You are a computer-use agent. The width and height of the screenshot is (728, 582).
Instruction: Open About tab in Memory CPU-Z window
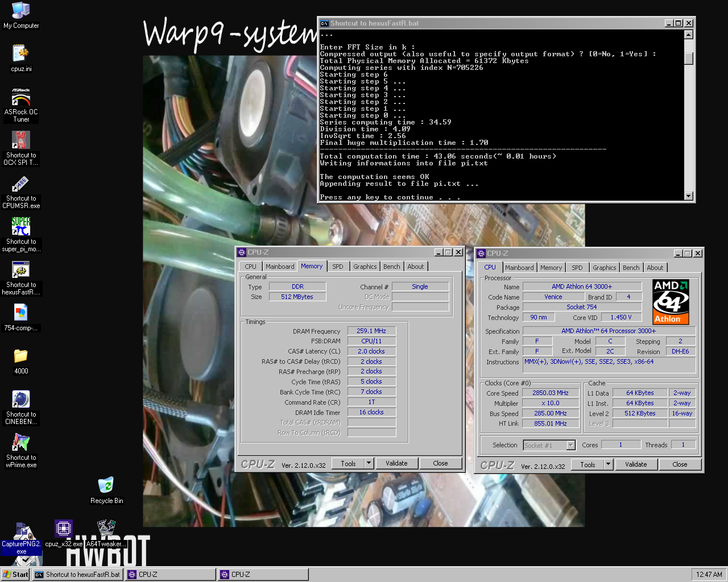(x=415, y=267)
